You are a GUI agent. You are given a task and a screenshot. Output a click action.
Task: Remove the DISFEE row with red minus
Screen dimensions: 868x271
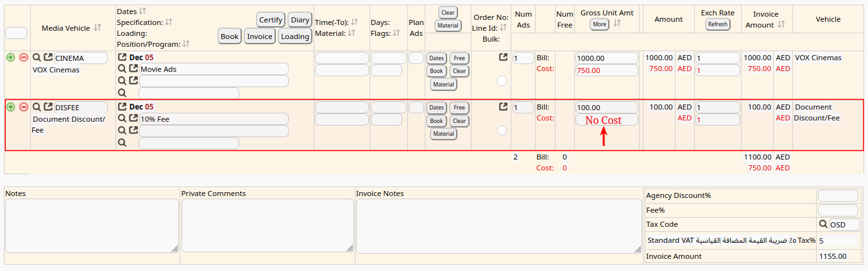pyautogui.click(x=24, y=107)
